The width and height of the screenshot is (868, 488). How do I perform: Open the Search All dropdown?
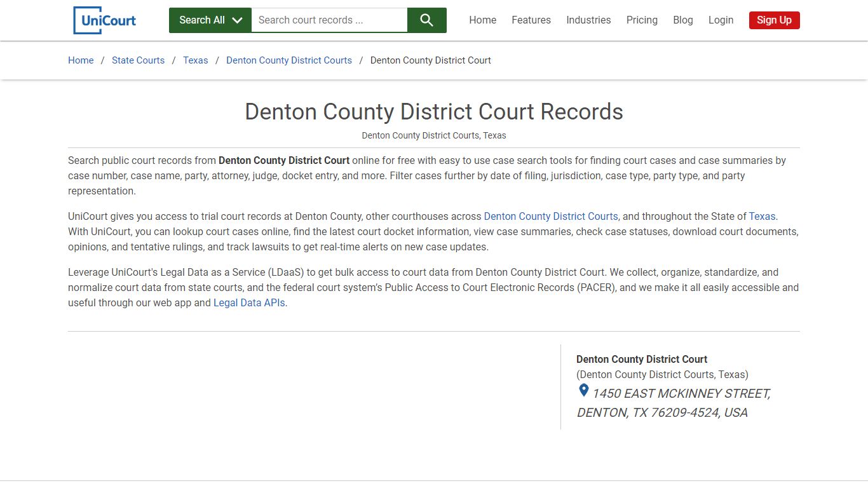point(210,20)
